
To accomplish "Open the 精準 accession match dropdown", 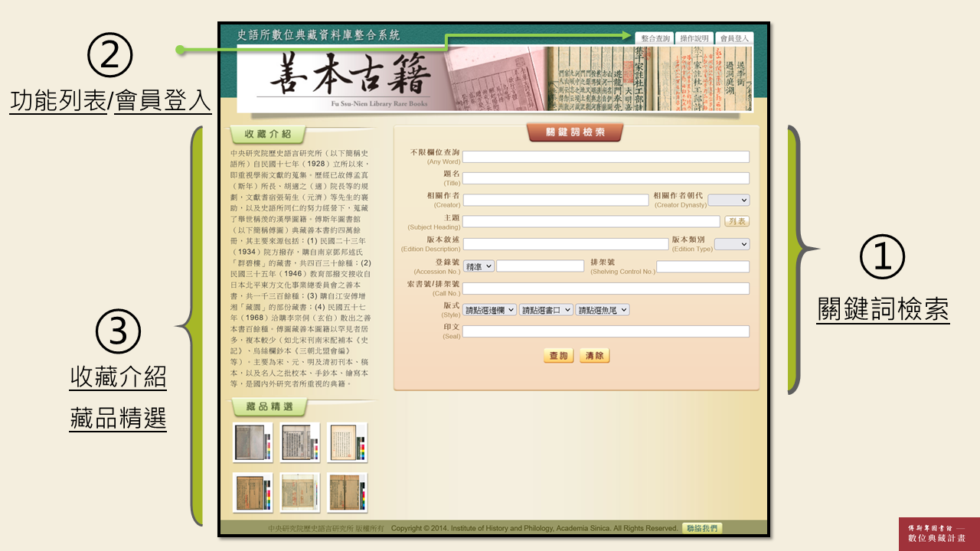I will click(479, 266).
